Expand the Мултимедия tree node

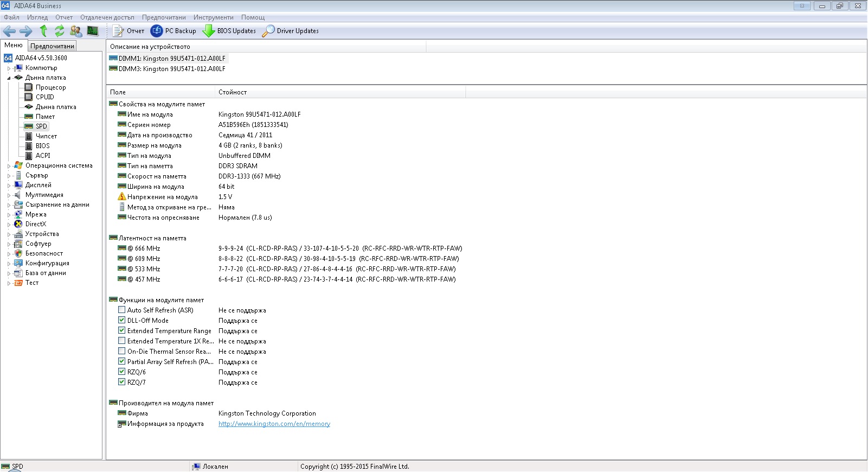tap(9, 195)
